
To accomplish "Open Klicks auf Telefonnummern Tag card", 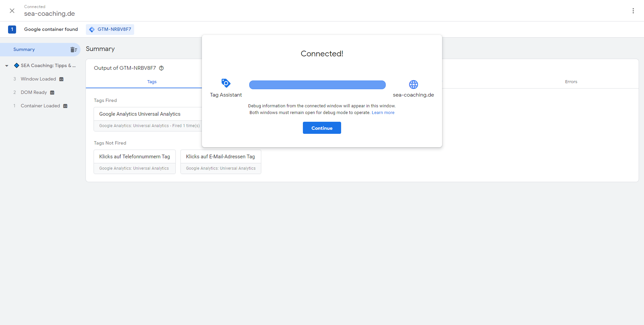I will coord(135,162).
